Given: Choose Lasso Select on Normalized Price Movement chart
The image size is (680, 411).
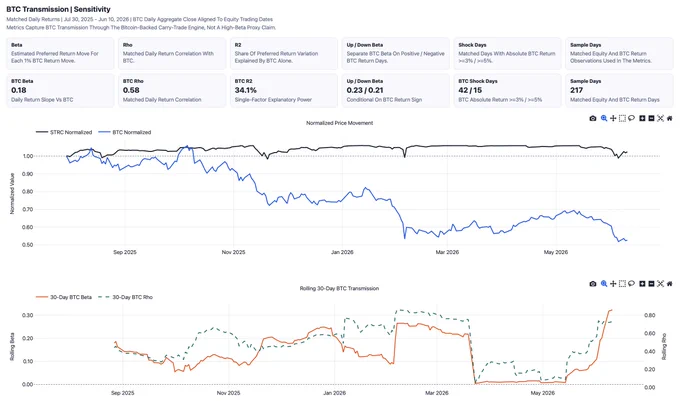Looking at the screenshot, I should point(631,118).
